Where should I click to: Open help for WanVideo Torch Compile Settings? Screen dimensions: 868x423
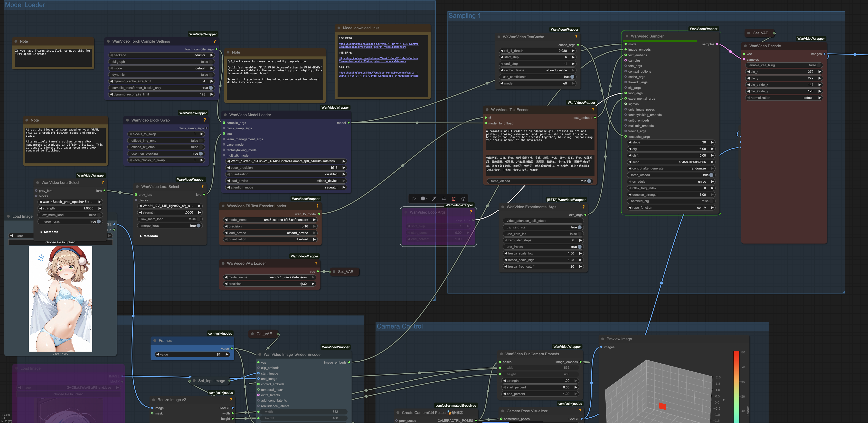point(215,41)
